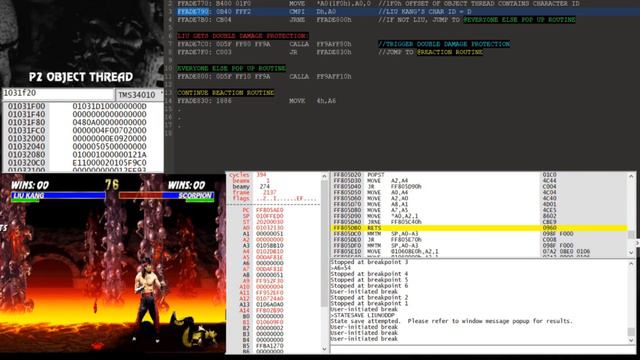The height and width of the screenshot is (360, 640).
Task: Click the red LIU GETS DOUBLE DAMAGE PROTECTION label
Action: coord(242,36)
